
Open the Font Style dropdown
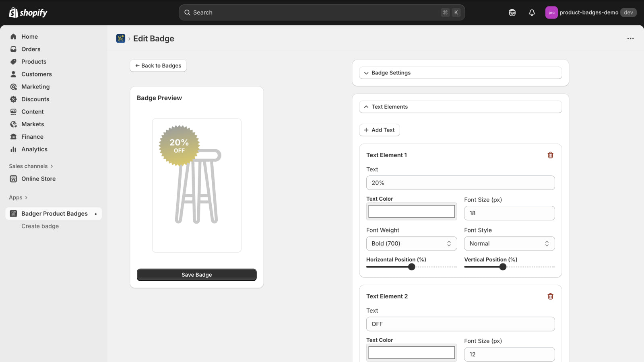click(509, 243)
